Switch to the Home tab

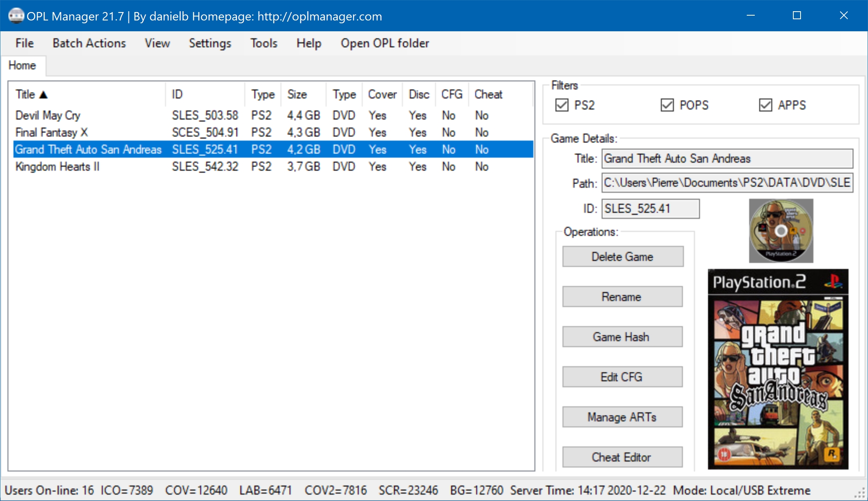tap(22, 65)
